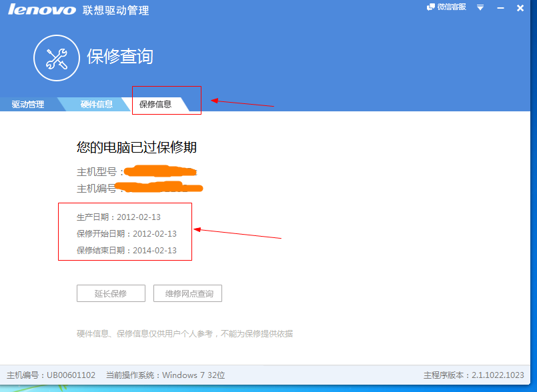This screenshot has height=392, width=537.
Task: Select the 保修信息 tab
Action: 155,105
